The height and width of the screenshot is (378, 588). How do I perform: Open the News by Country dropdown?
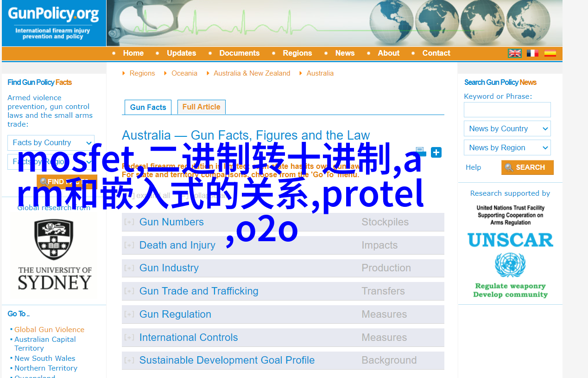(507, 129)
